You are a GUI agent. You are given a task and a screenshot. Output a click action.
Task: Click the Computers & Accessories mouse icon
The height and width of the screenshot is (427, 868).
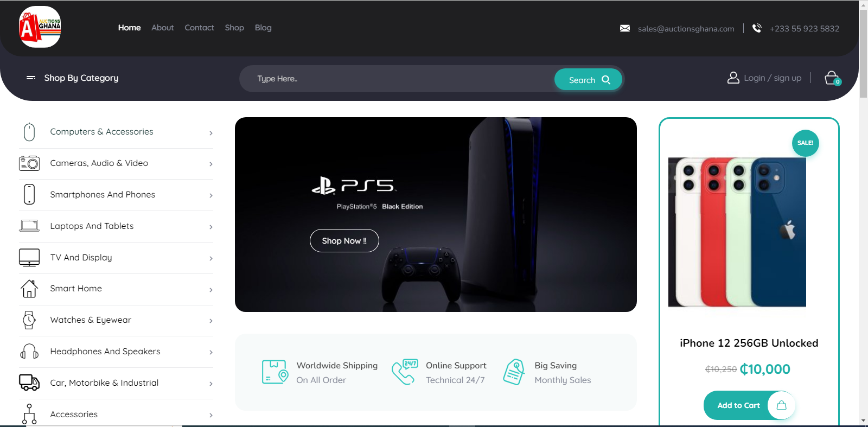[x=29, y=132]
